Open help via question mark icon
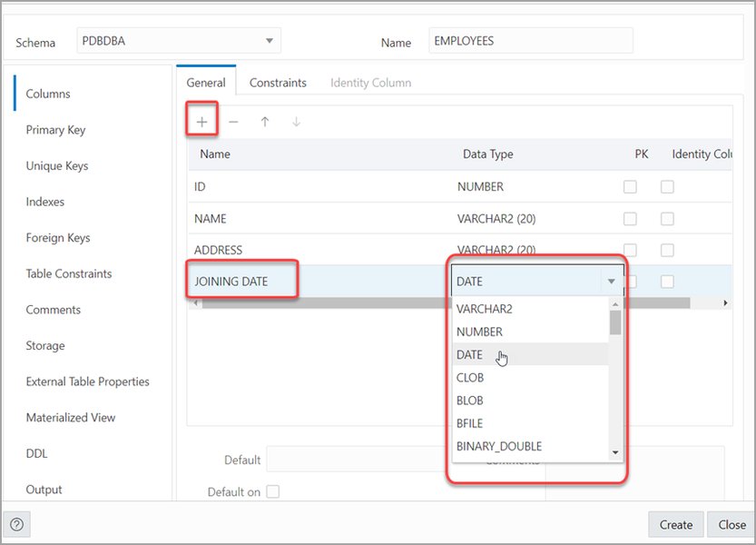 tap(17, 524)
